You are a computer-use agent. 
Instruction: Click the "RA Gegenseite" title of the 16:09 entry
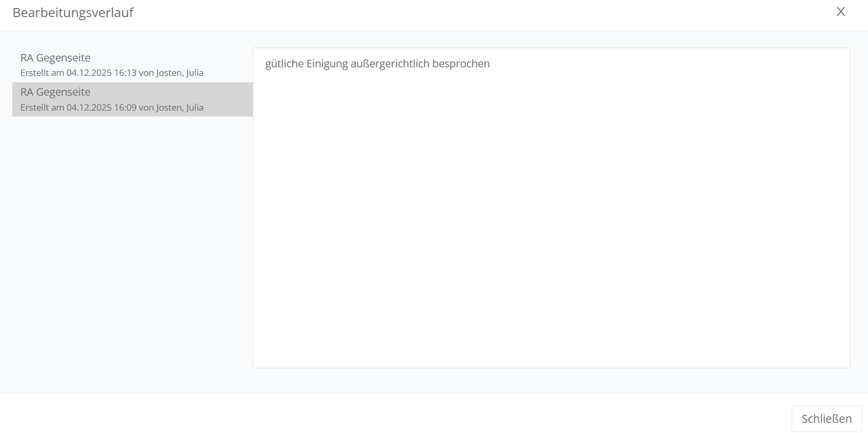56,92
